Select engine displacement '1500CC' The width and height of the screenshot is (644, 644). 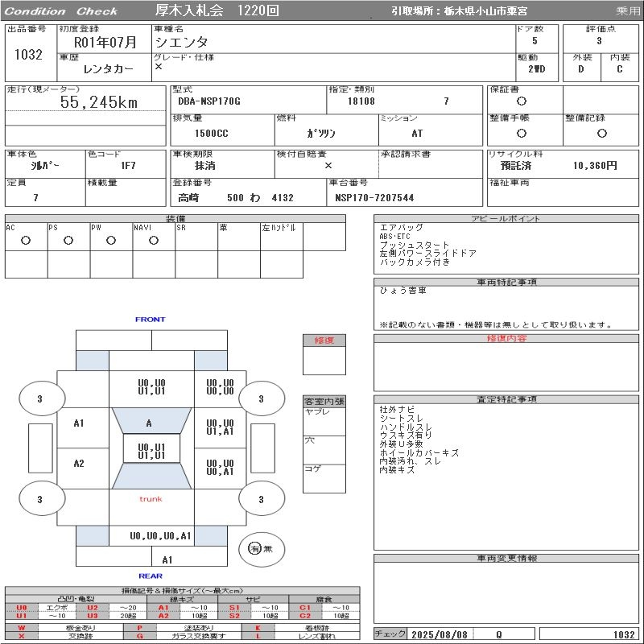(x=211, y=134)
